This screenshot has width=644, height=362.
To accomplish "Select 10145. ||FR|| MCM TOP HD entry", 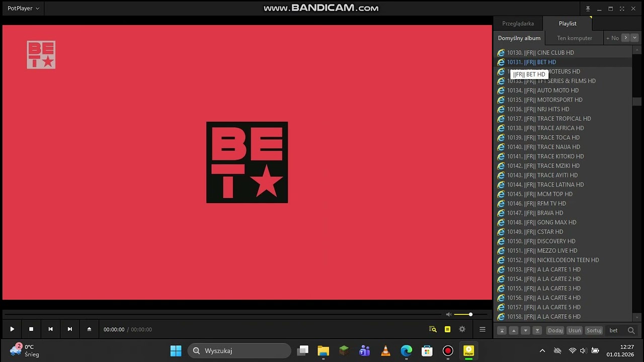I will point(562,194).
